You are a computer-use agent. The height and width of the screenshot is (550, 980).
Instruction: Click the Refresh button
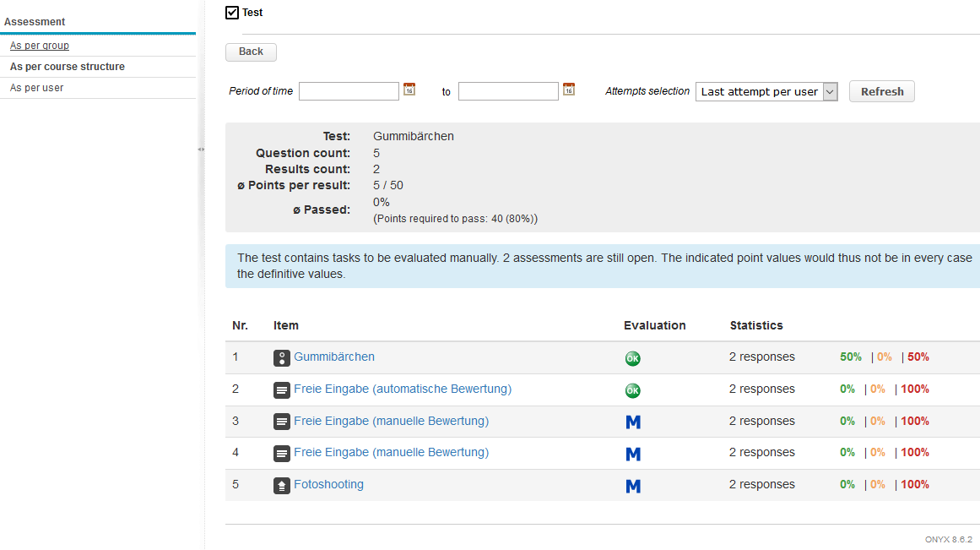881,92
